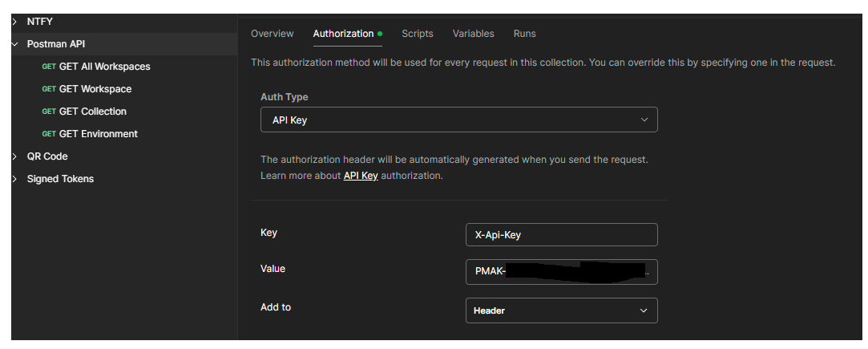Open the API Key authorization link
The width and height of the screenshot is (868, 349).
pos(361,177)
